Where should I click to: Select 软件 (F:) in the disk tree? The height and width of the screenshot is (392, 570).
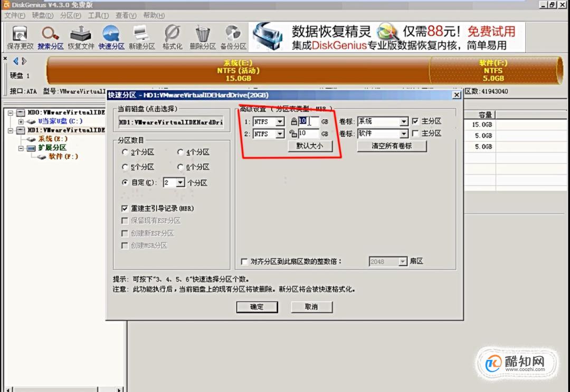63,157
